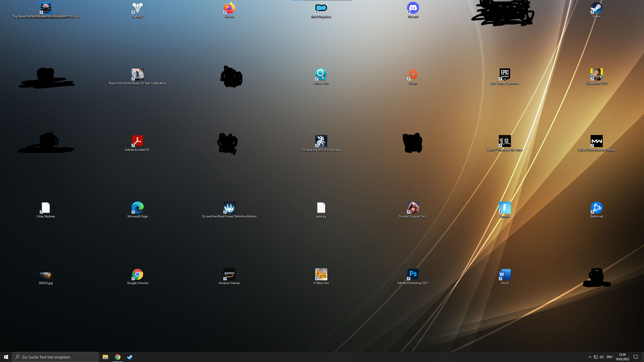Image resolution: width=644 pixels, height=362 pixels.
Task: Open the Windows Start menu
Action: coord(6,357)
